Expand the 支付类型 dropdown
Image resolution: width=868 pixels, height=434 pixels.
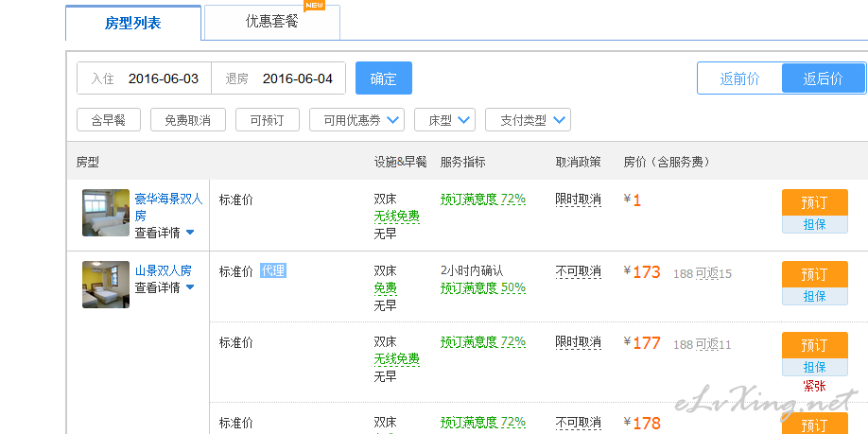(x=528, y=119)
